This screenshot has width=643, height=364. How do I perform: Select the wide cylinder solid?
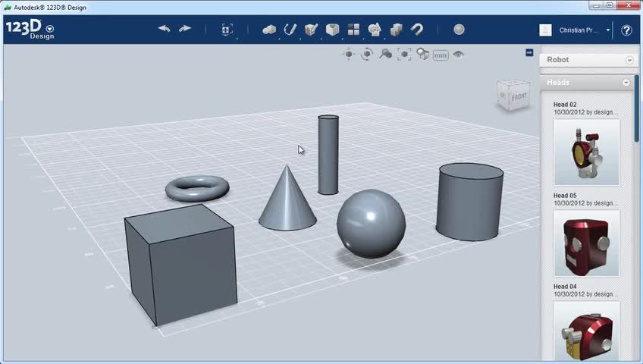pos(469,202)
